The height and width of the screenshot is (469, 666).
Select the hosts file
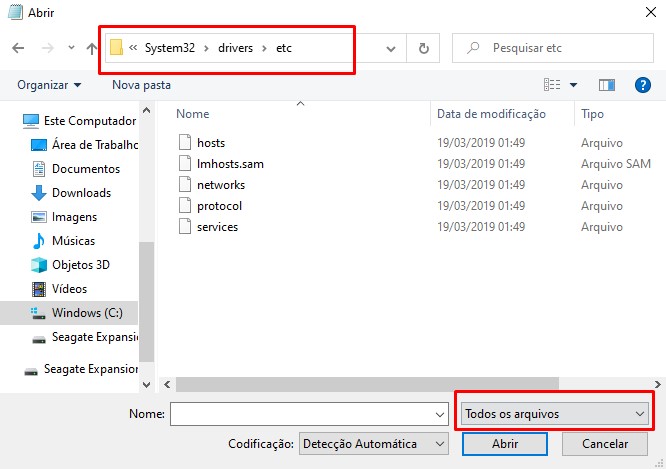pyautogui.click(x=211, y=143)
